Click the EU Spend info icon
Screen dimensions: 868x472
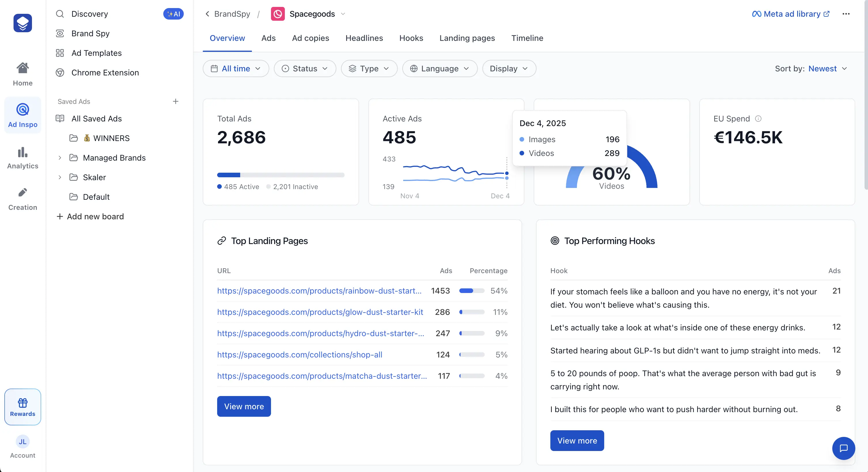point(758,119)
